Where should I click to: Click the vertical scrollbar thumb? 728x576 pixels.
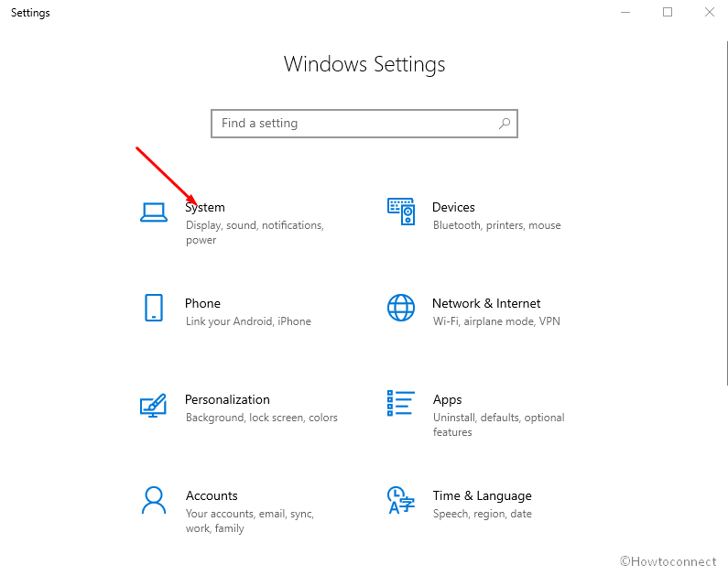tap(726, 213)
